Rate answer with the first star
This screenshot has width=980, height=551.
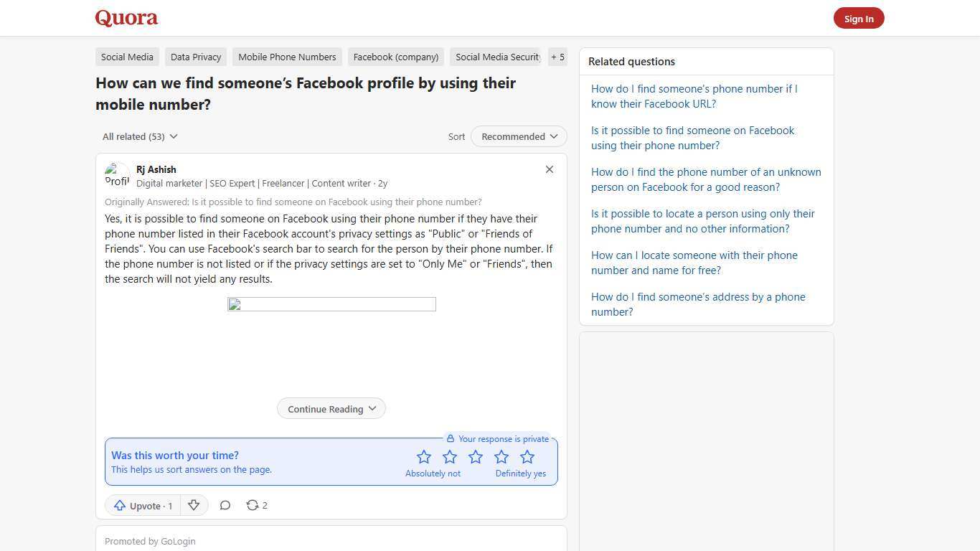423,456
